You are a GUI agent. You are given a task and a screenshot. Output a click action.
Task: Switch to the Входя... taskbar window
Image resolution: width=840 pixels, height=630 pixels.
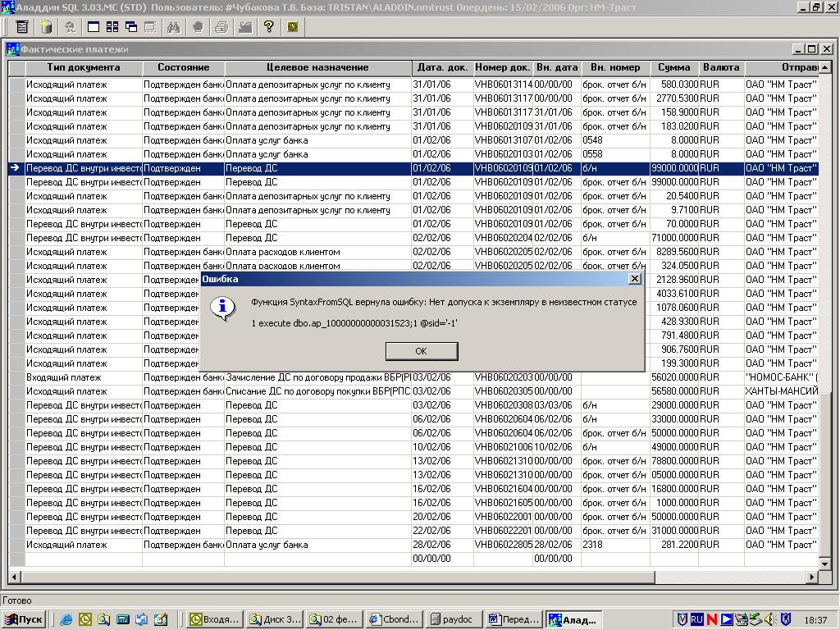[x=216, y=619]
